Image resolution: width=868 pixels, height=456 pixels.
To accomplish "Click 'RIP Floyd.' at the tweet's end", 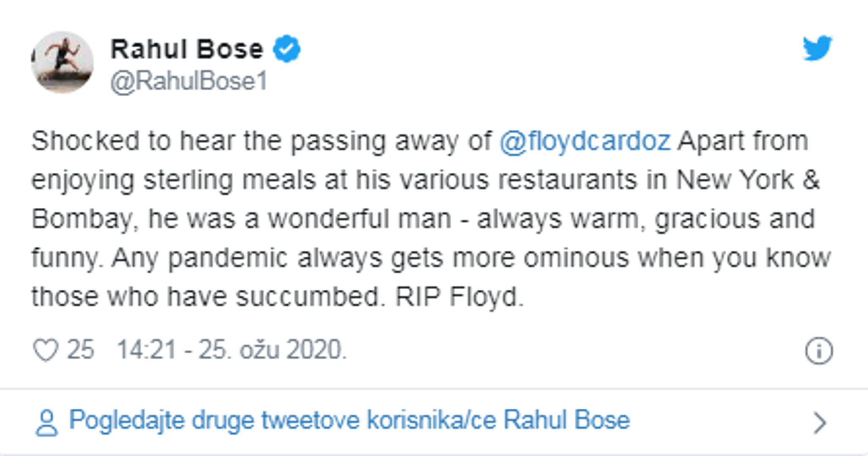I will [x=459, y=297].
